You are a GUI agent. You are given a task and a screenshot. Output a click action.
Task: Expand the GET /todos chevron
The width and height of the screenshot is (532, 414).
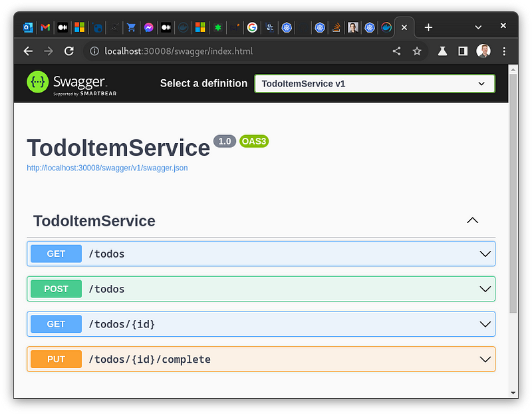pyautogui.click(x=485, y=254)
